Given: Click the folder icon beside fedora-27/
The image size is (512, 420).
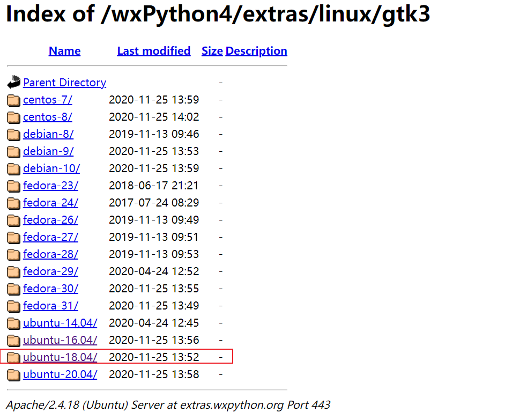Looking at the screenshot, I should (14, 238).
